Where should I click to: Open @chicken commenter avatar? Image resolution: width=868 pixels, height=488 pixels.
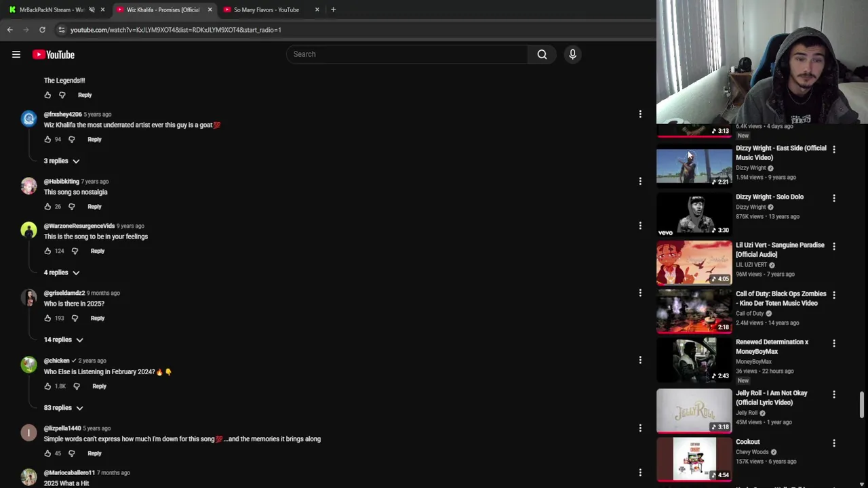(x=28, y=365)
